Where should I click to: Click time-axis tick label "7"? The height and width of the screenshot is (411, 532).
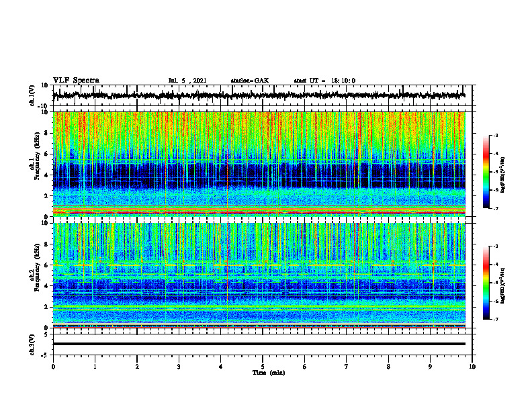(347, 367)
